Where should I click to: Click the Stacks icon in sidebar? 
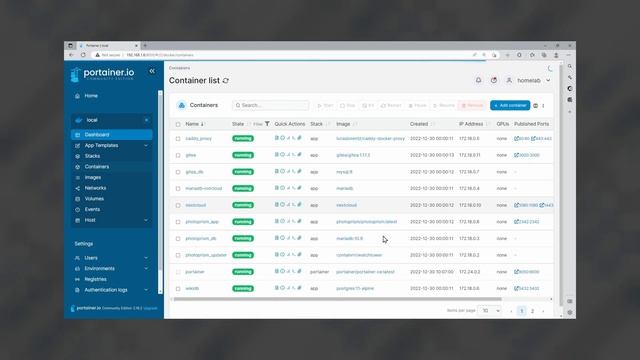pos(78,156)
